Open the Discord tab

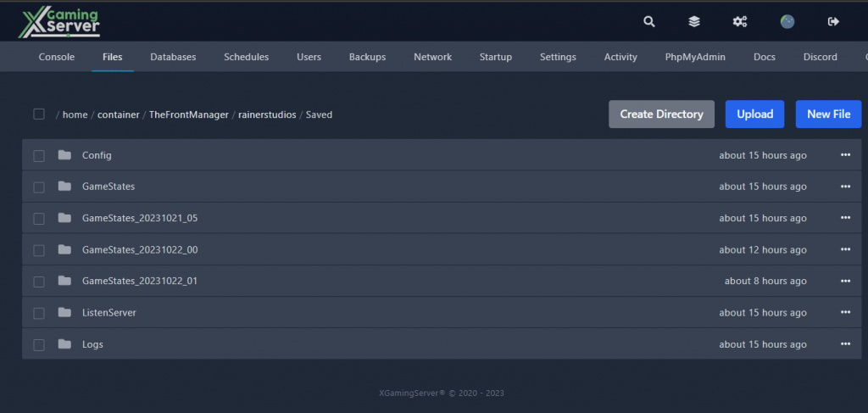[821, 57]
